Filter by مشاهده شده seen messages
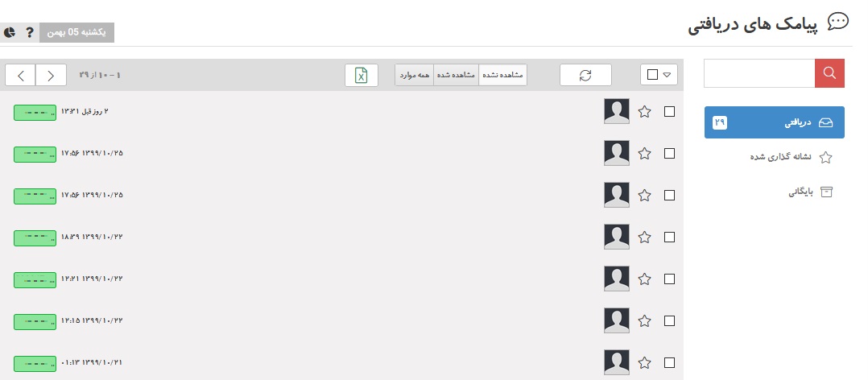This screenshot has height=380, width=868. tap(456, 75)
